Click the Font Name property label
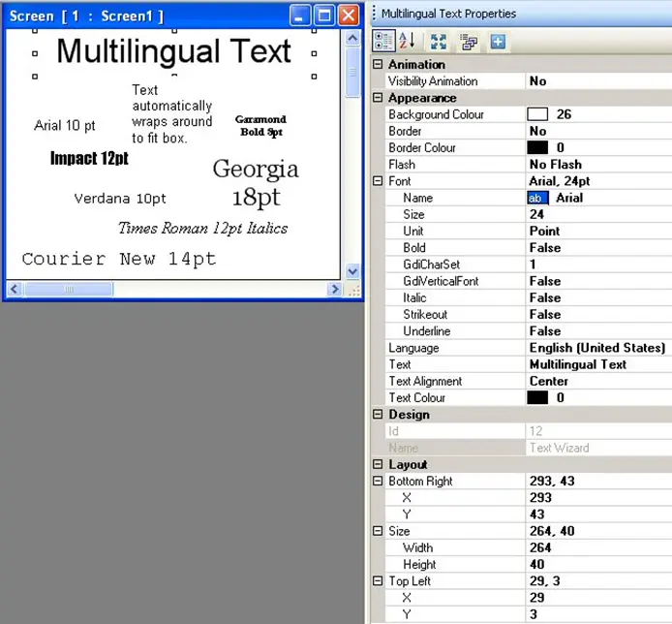This screenshot has width=672, height=624. (x=418, y=198)
